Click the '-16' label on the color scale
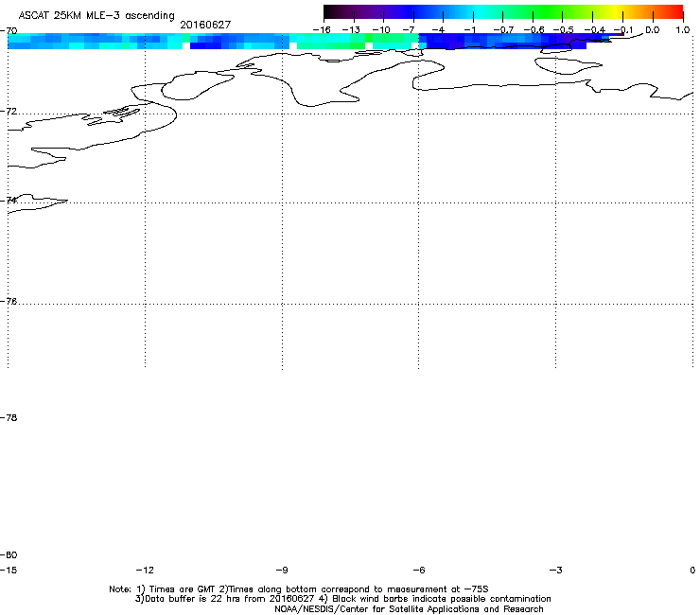Screen dimensions: 700x615 322,30
